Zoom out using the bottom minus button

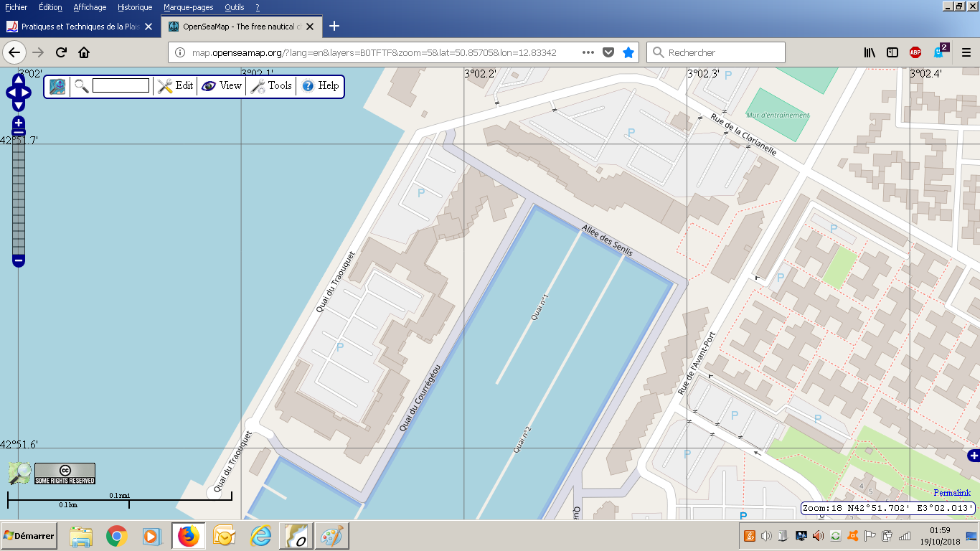click(19, 260)
